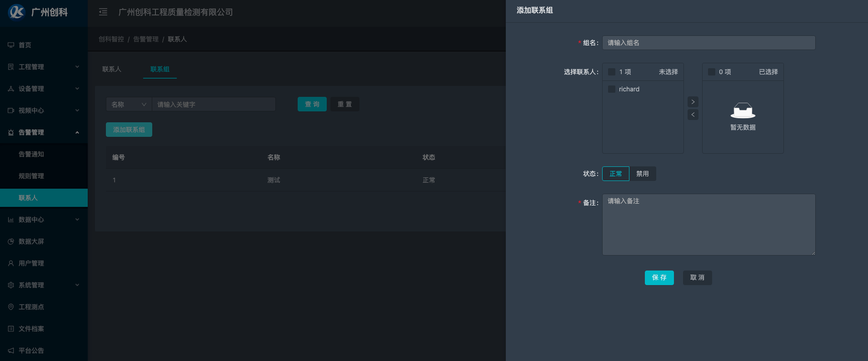The width and height of the screenshot is (868, 361).
Task: Click the 工程测点 location pin icon
Action: point(11,307)
